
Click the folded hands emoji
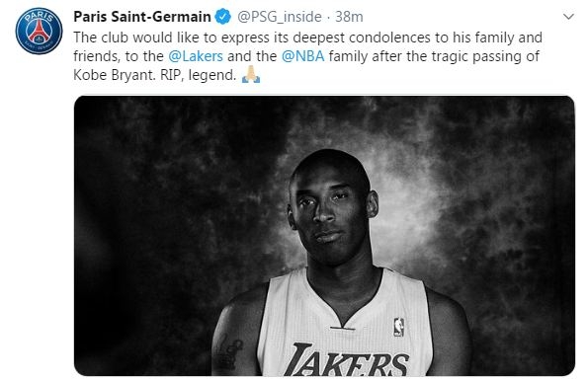pyautogui.click(x=251, y=75)
